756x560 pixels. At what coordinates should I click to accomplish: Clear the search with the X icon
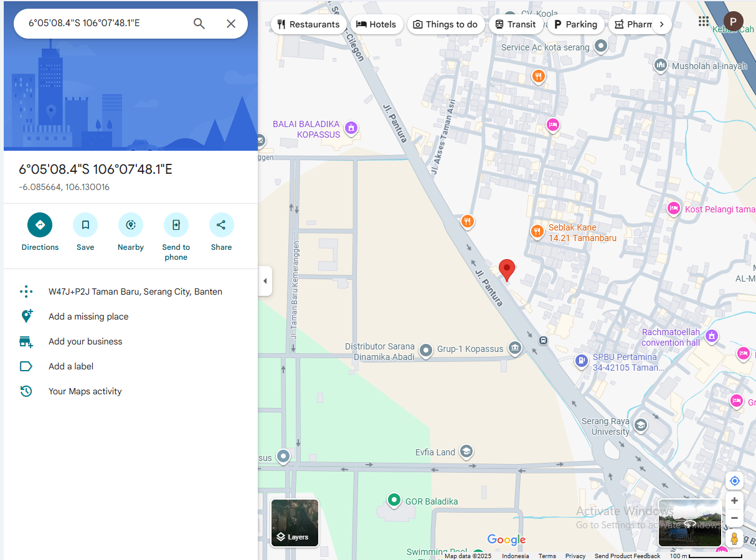point(230,24)
